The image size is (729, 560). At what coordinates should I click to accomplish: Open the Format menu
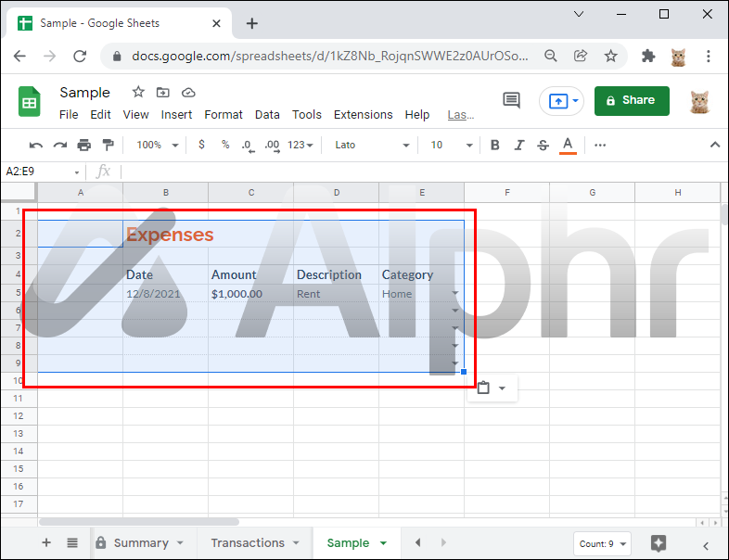(x=224, y=115)
